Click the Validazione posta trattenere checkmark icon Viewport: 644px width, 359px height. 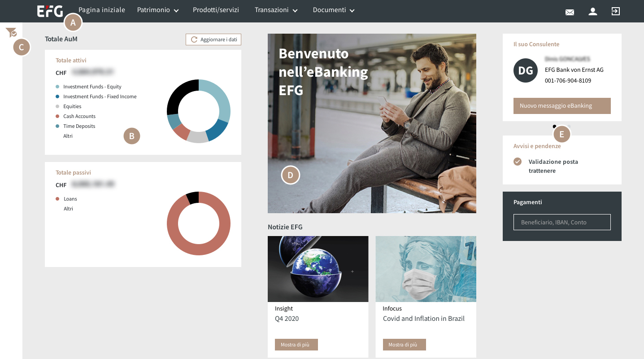[x=518, y=162]
